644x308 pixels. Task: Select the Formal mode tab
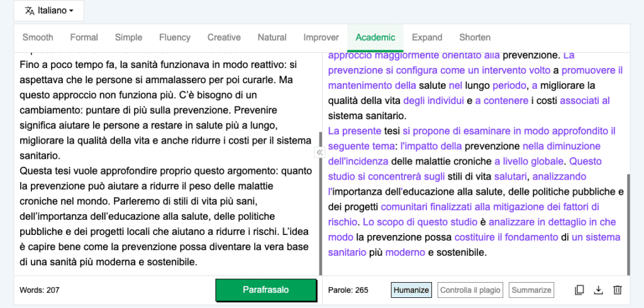coord(84,37)
